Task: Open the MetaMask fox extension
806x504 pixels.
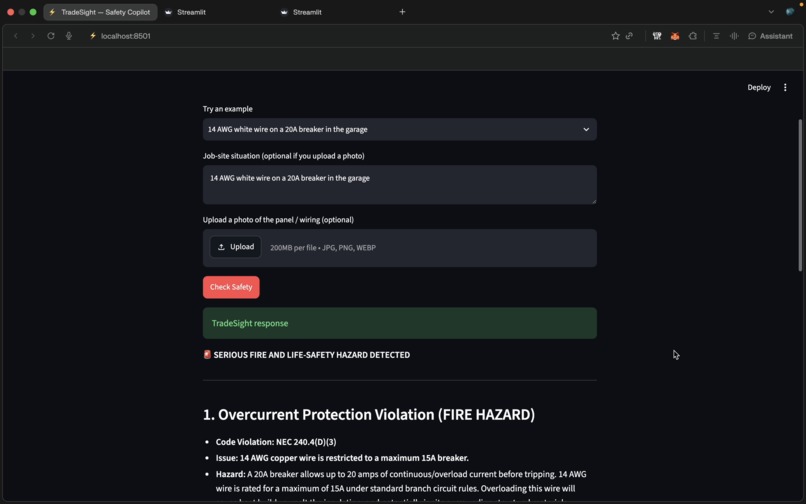Action: click(675, 36)
